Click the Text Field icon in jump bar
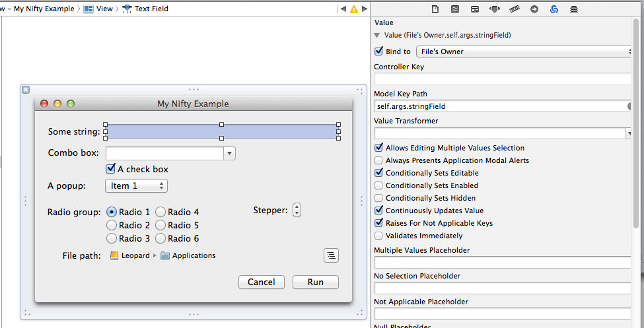The width and height of the screenshot is (644, 328). tap(127, 9)
